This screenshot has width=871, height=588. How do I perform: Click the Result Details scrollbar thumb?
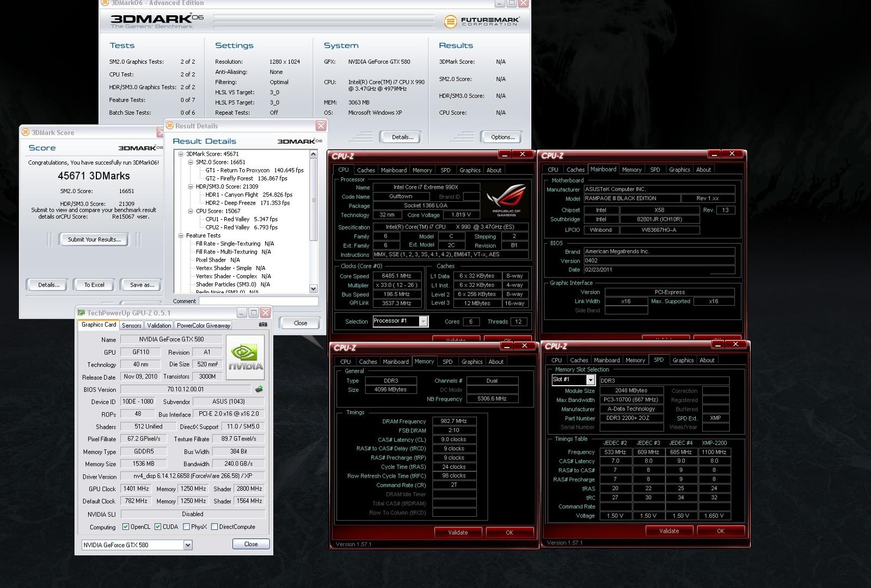click(x=314, y=200)
